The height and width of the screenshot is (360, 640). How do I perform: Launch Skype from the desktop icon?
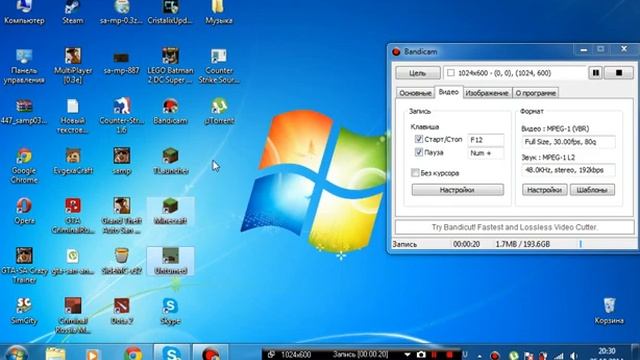(170, 311)
